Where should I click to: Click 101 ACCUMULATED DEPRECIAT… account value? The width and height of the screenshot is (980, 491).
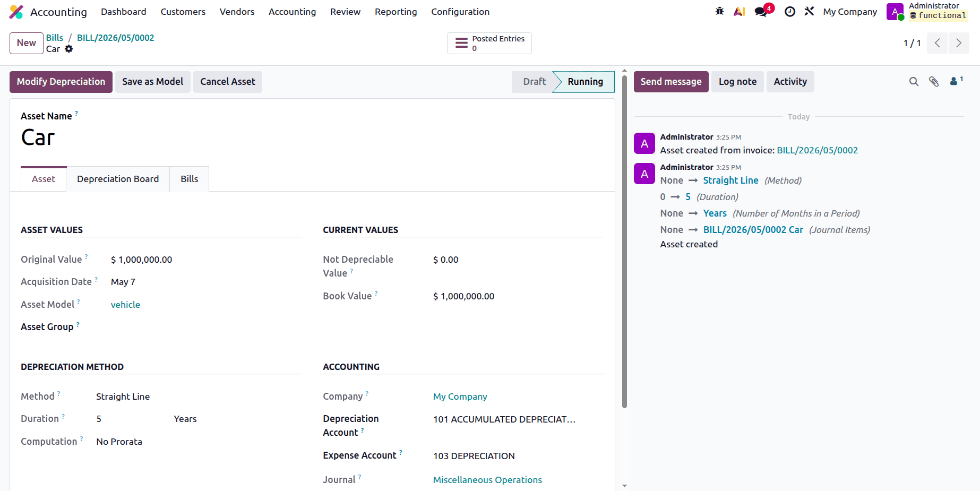coord(504,419)
